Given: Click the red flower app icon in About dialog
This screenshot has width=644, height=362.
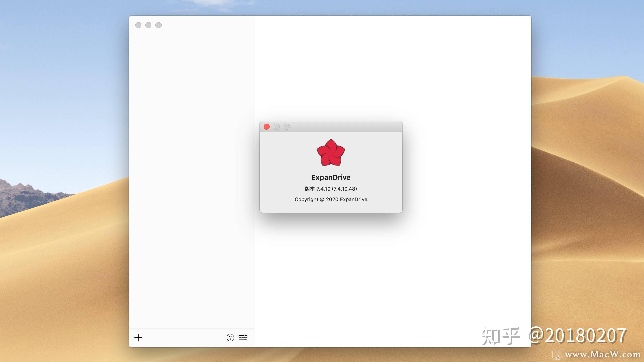Looking at the screenshot, I should [x=331, y=153].
